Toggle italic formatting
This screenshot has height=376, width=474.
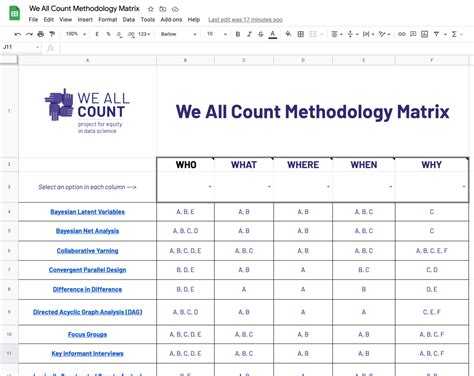249,34
